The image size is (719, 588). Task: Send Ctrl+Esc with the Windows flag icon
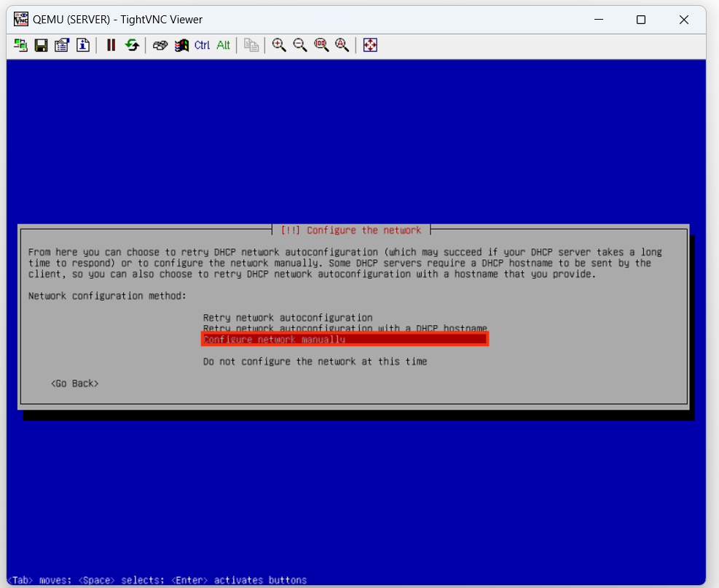click(181, 45)
